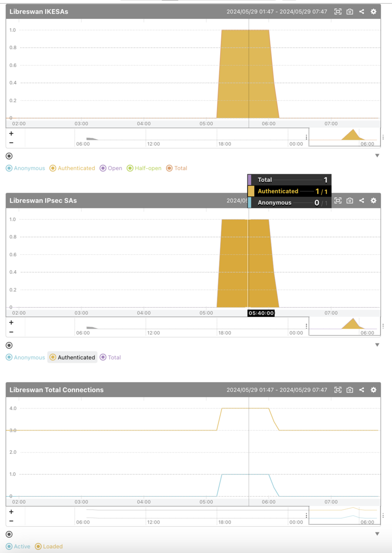Open settings gear of Libreswan Total Connections chart
The image size is (392, 553).
tap(374, 390)
